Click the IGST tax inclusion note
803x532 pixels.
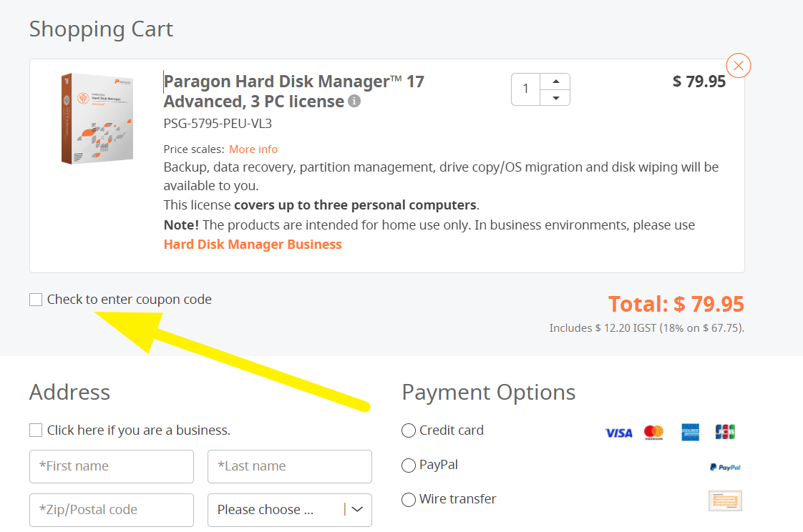coord(647,328)
